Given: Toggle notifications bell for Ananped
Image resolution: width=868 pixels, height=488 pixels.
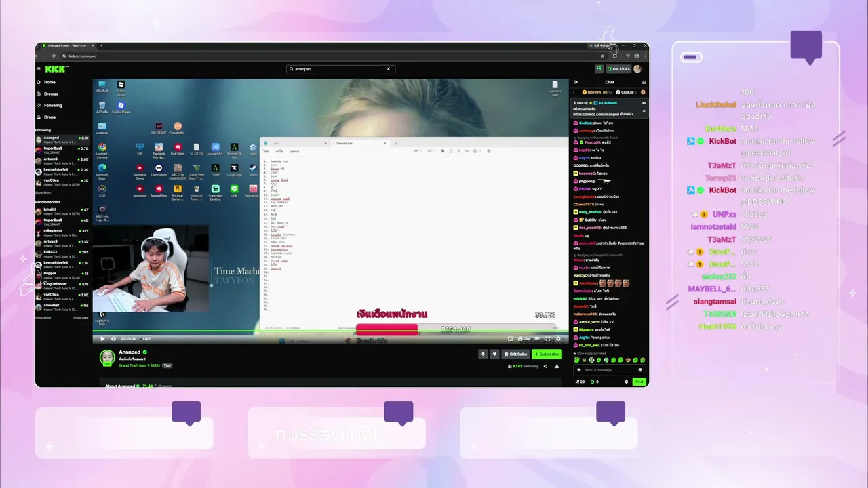Looking at the screenshot, I should (x=483, y=354).
